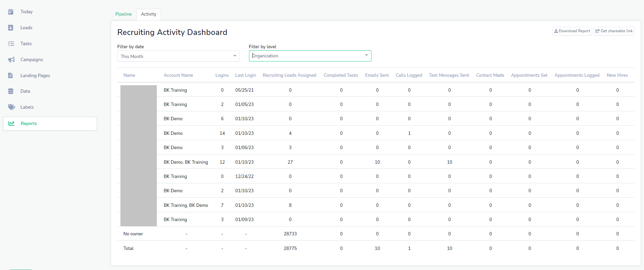Click the Total row label
The image size is (644, 270).
pyautogui.click(x=128, y=248)
